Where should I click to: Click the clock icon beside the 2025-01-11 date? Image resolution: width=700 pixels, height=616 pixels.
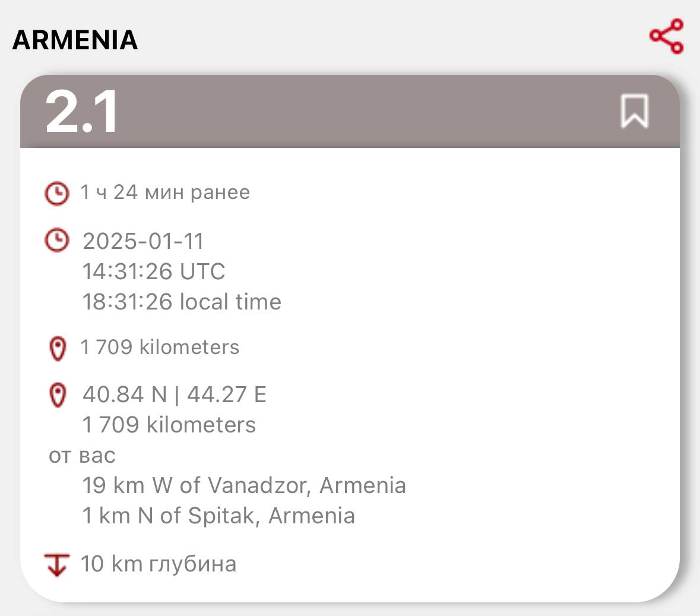pyautogui.click(x=57, y=241)
